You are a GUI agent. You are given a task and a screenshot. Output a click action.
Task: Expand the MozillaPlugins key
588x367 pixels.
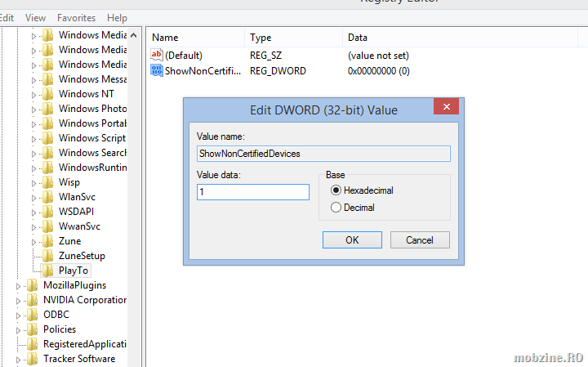pyautogui.click(x=18, y=286)
